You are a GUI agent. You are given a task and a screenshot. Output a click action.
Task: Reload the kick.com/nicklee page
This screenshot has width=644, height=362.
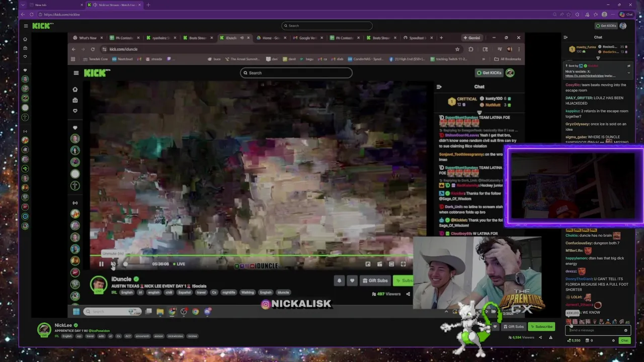(x=31, y=14)
